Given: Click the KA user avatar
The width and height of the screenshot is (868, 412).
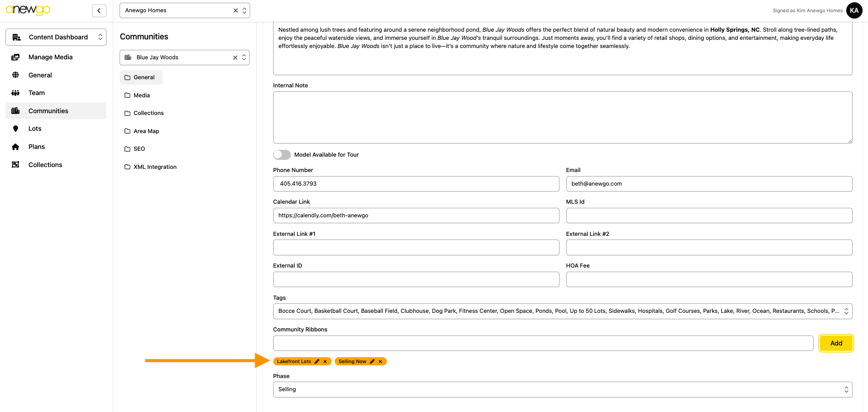Looking at the screenshot, I should [854, 10].
